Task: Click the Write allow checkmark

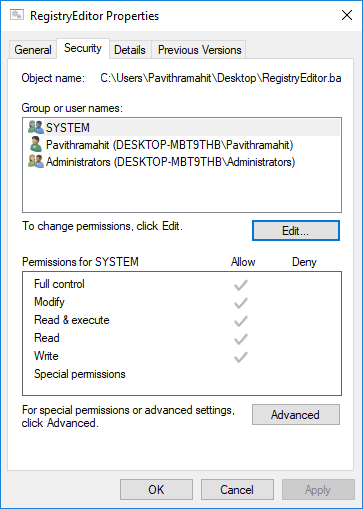Action: 240,357
